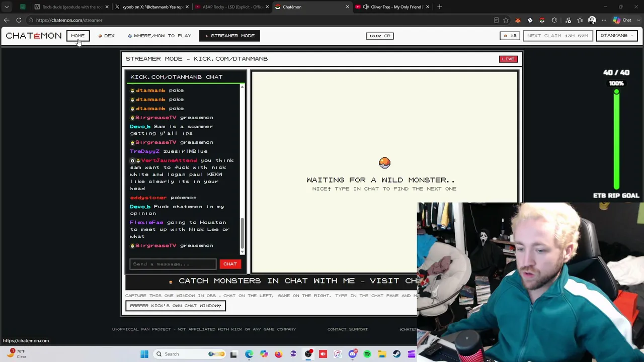Switch to the A$AP Rocky L$D tab
This screenshot has height=362, width=644.
(232, 7)
